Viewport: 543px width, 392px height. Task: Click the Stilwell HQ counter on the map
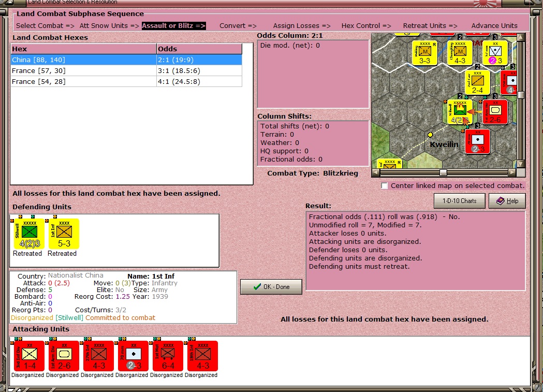coord(460,112)
